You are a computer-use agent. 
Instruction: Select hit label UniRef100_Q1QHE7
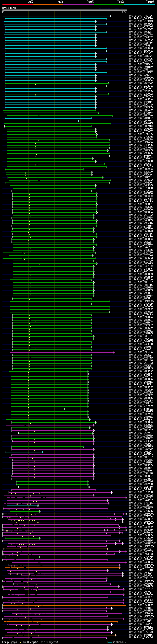141,525
